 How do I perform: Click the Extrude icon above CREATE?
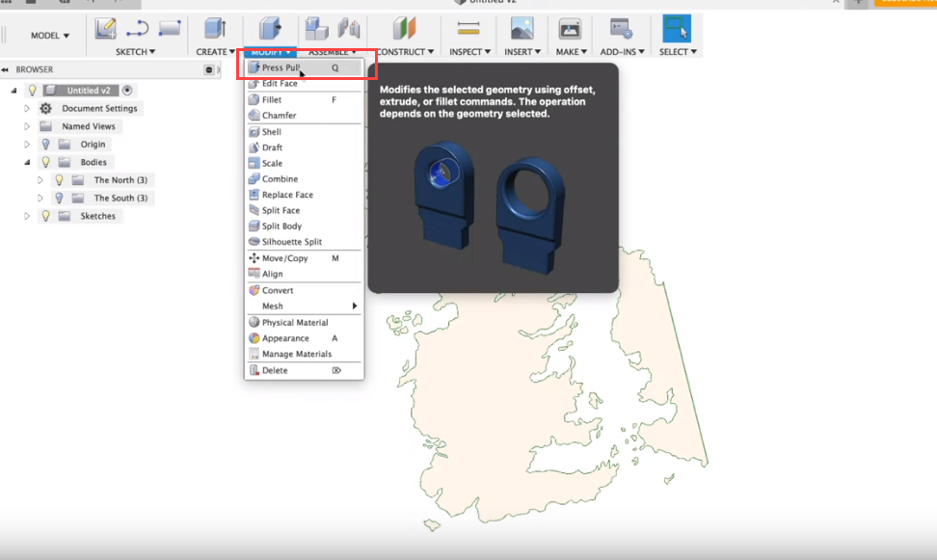point(215,28)
